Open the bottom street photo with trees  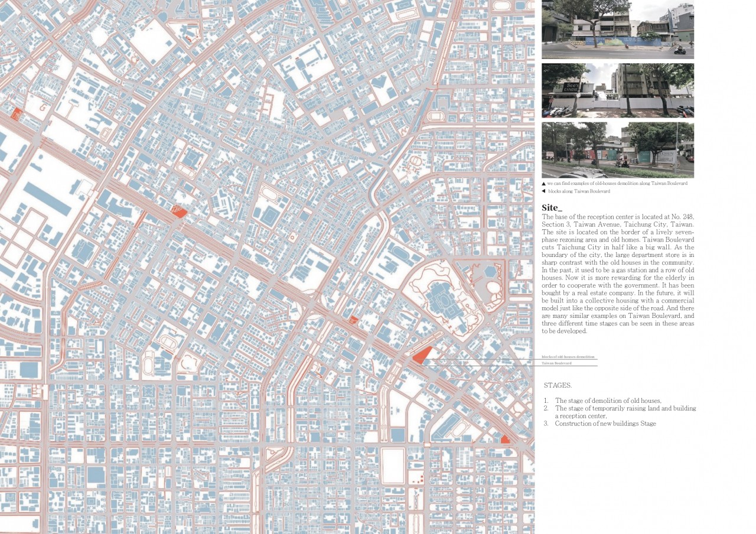tap(617, 150)
